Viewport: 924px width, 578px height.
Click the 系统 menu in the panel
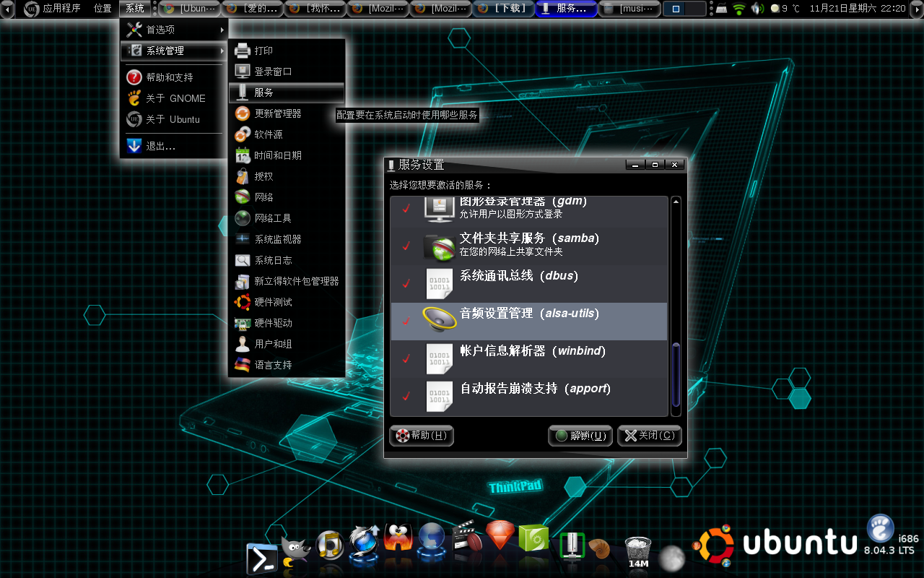coord(135,9)
